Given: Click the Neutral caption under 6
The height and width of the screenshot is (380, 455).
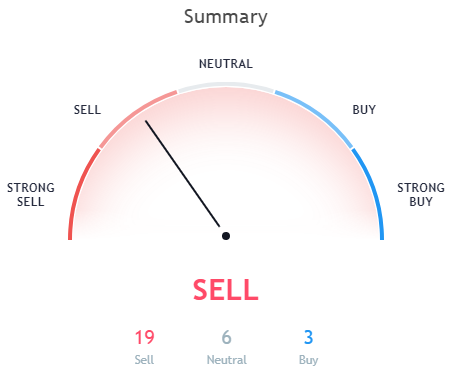Looking at the screenshot, I should coord(227,360).
